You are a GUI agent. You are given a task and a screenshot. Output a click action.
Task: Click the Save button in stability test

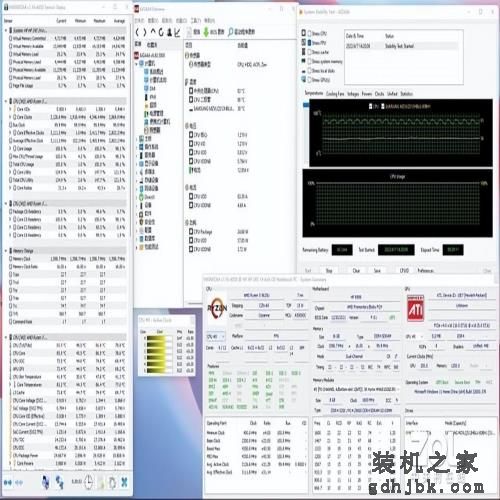coord(377,271)
